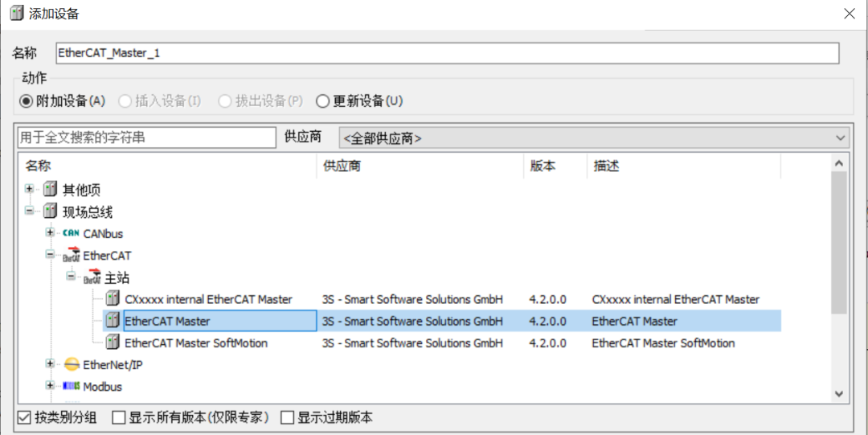868x435 pixels.
Task: Click the 版本 column header
Action: [x=555, y=166]
